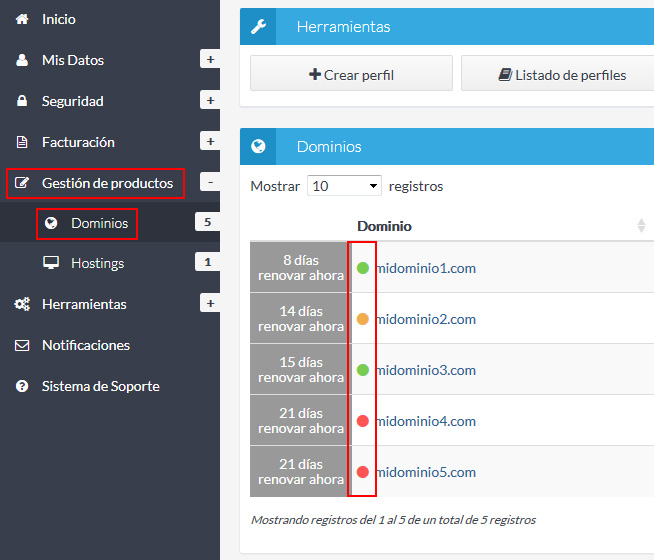Click the gears icon beside Herramientas
Screen dimensions: 654x560
(x=22, y=304)
